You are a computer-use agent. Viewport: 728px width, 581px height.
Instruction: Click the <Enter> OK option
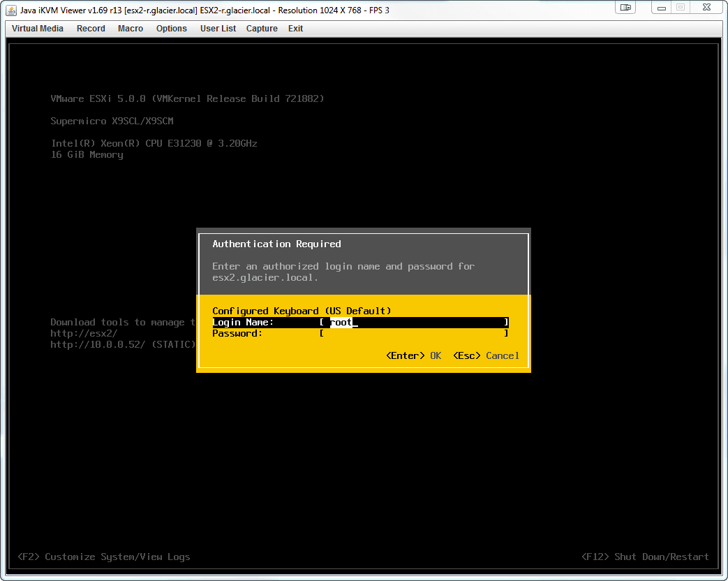(414, 355)
